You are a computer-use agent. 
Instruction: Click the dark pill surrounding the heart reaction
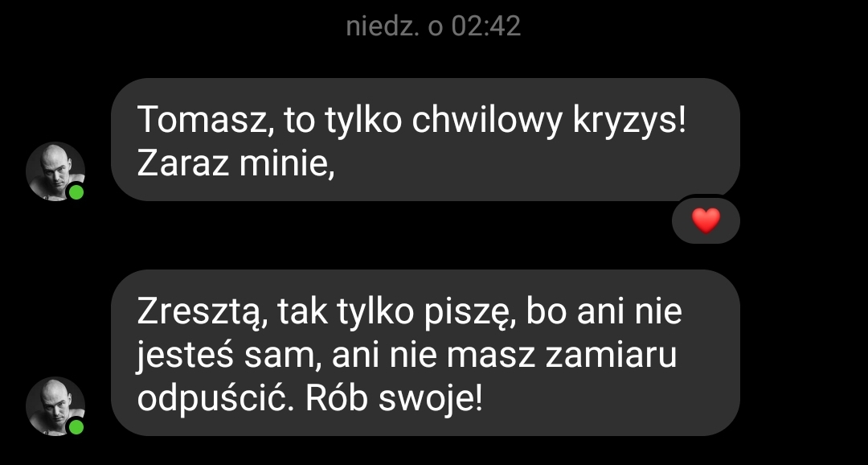pyautogui.click(x=706, y=220)
